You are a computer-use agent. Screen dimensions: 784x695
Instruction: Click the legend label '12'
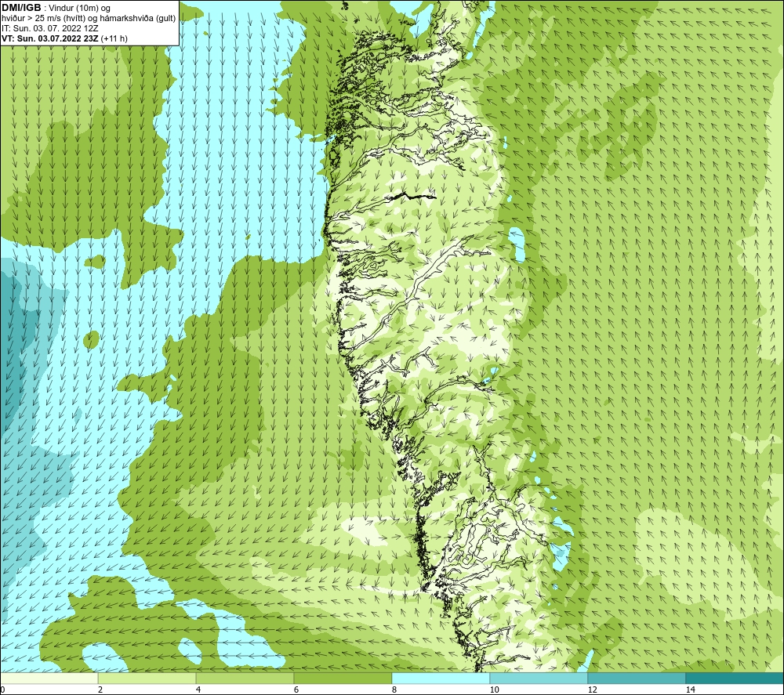(x=592, y=690)
